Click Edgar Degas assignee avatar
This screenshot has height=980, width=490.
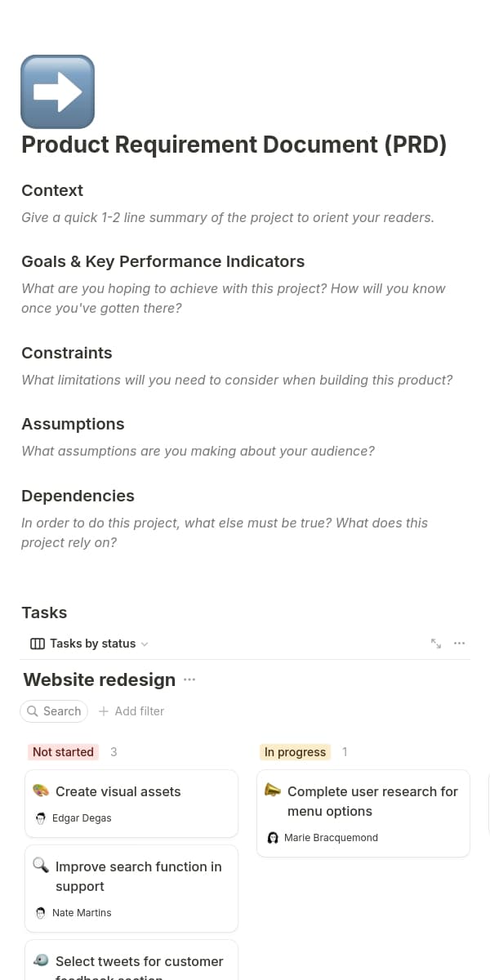pyautogui.click(x=41, y=818)
